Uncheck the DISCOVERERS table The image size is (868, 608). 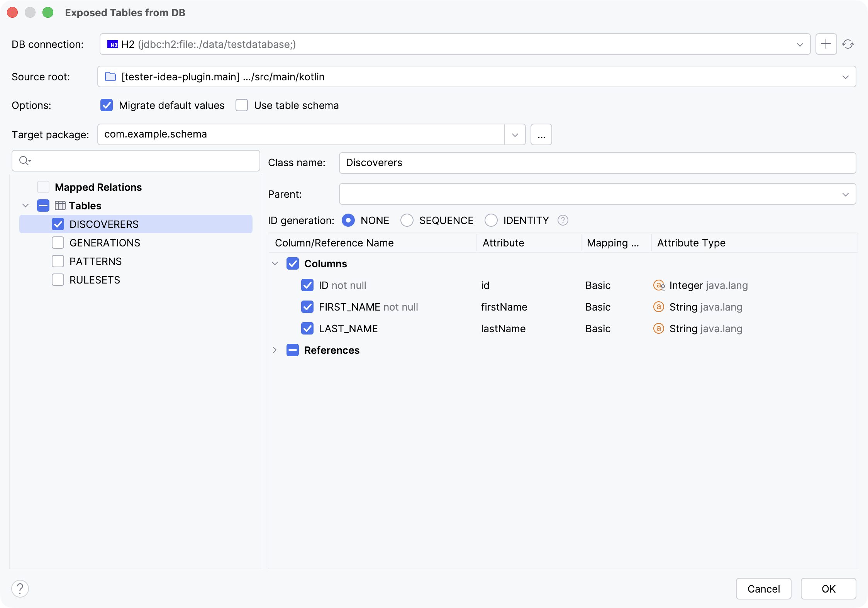coord(58,224)
